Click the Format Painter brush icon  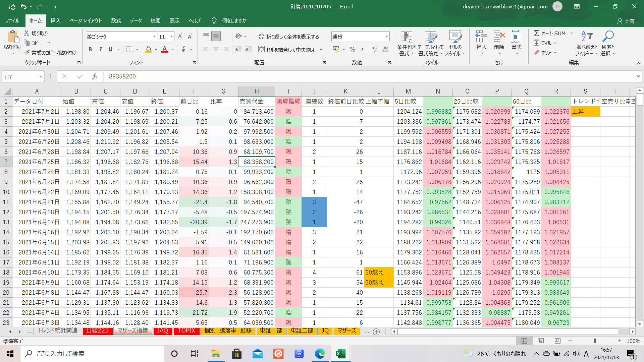point(27,53)
